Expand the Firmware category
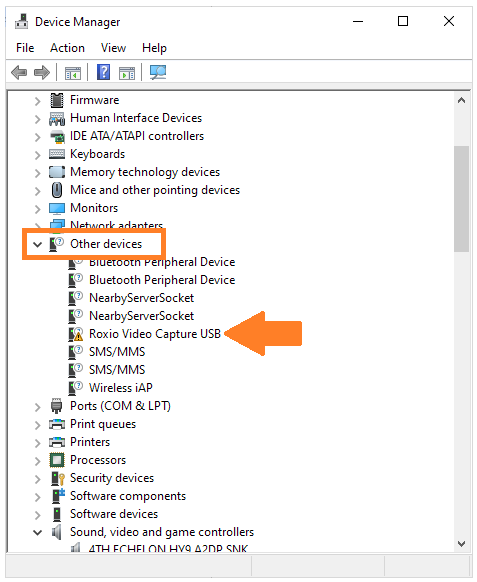The image size is (477, 582). [x=37, y=101]
